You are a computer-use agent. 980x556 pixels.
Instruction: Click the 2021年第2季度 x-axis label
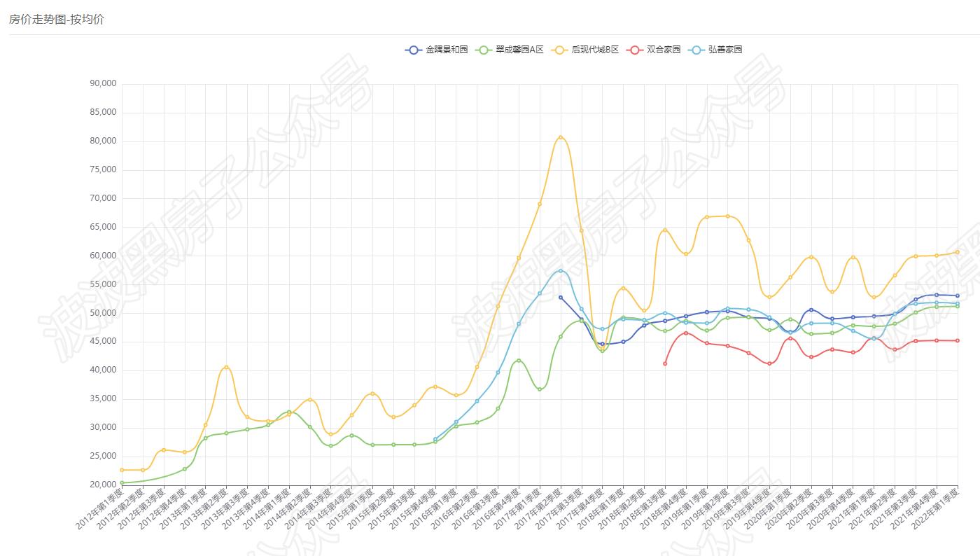point(873,508)
